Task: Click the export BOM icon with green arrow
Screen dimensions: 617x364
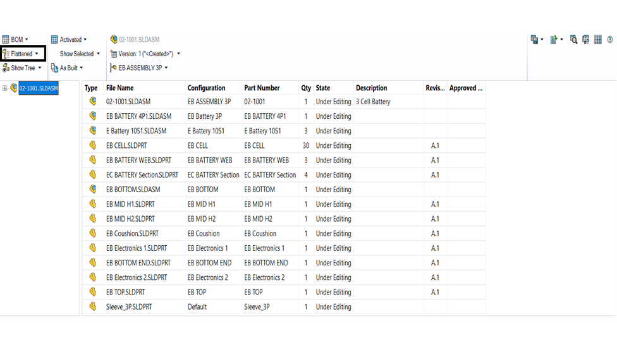Action: (x=553, y=39)
